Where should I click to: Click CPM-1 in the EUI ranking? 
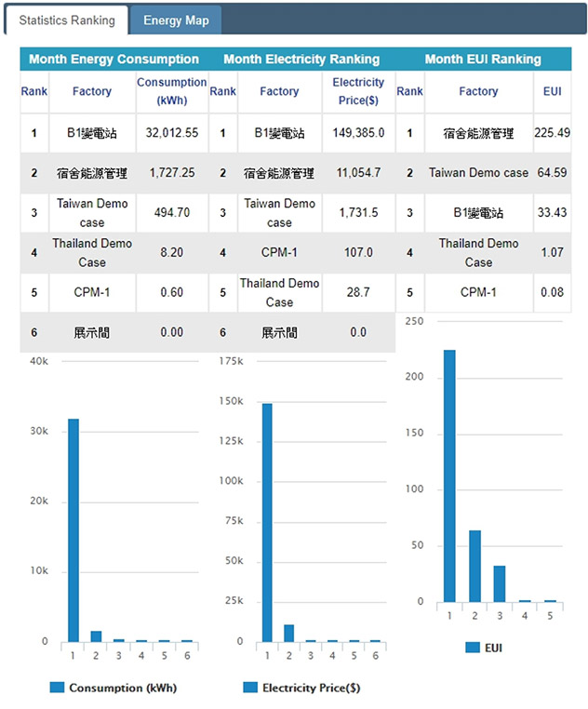478,292
